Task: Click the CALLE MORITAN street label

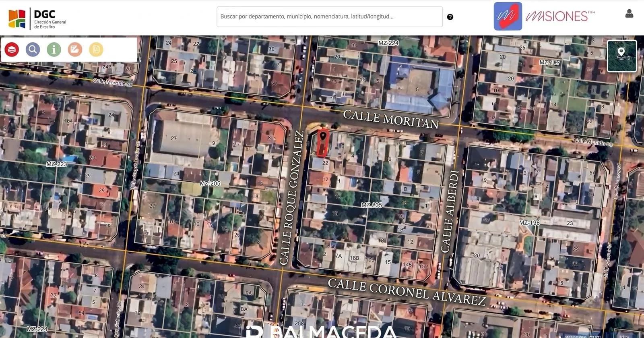Action: (391, 120)
